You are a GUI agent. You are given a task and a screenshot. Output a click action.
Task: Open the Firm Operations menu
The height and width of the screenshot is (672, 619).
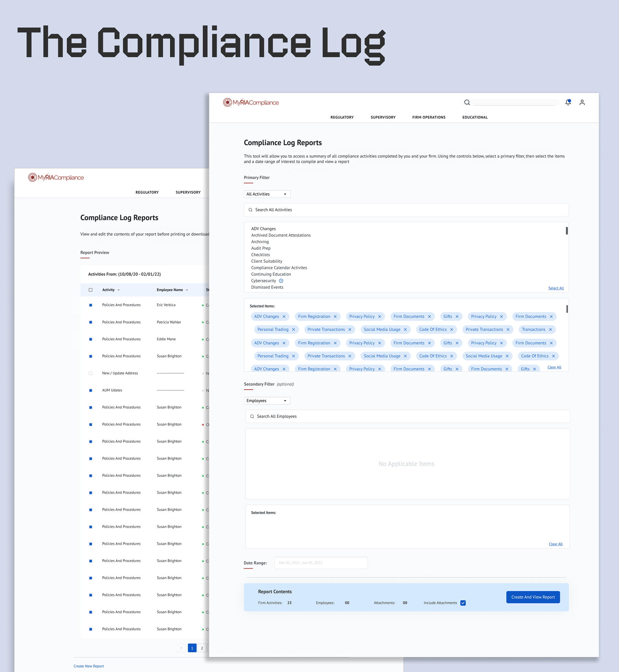tap(429, 117)
